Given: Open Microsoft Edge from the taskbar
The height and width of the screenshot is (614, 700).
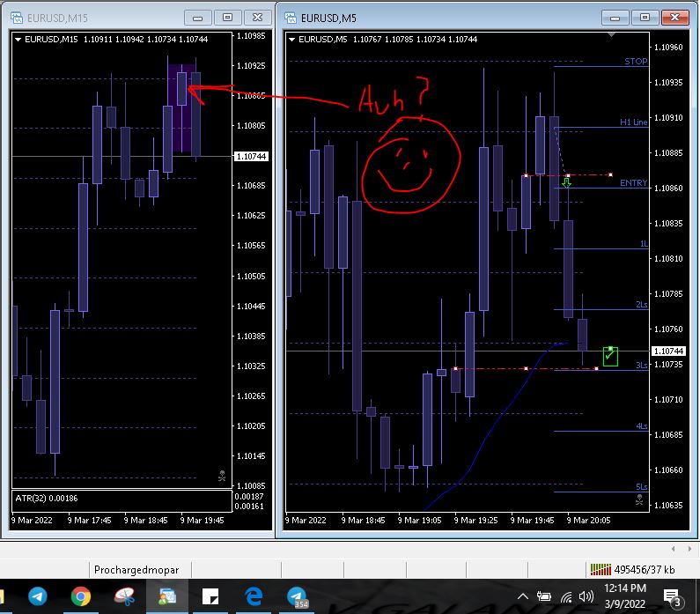Looking at the screenshot, I should (x=254, y=596).
